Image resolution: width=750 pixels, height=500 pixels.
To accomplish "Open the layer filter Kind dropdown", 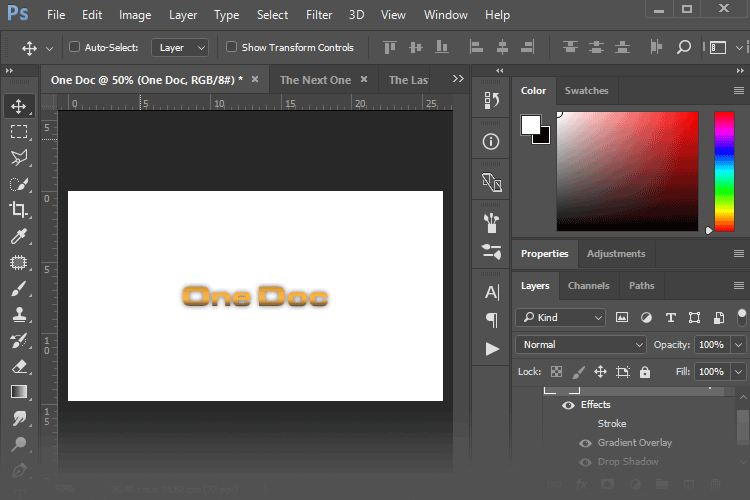I will (x=560, y=318).
